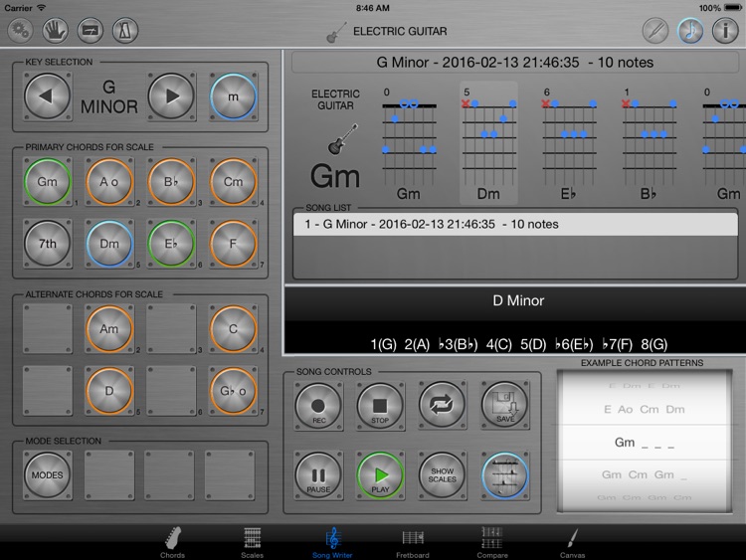Tap the electric guitar icon in title
Image resolution: width=746 pixels, height=560 pixels.
click(x=336, y=33)
